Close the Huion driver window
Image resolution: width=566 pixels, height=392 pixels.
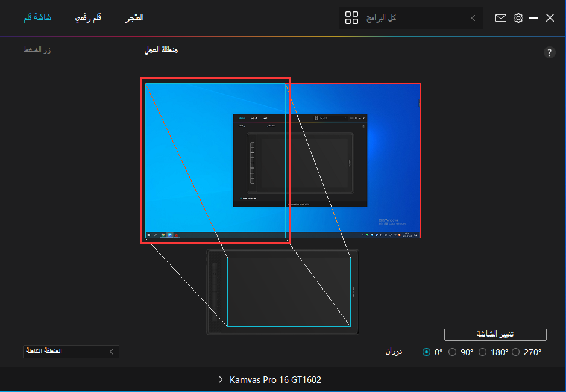pyautogui.click(x=550, y=18)
